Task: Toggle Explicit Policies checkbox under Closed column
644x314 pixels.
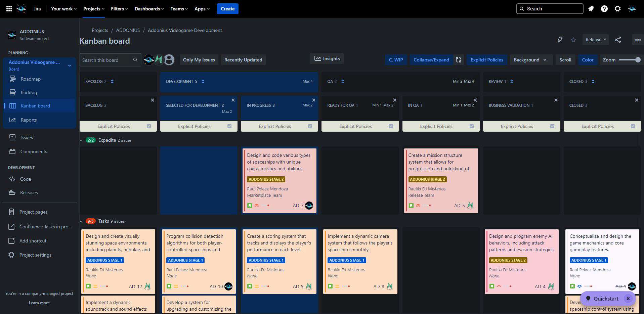Action: coord(633,126)
